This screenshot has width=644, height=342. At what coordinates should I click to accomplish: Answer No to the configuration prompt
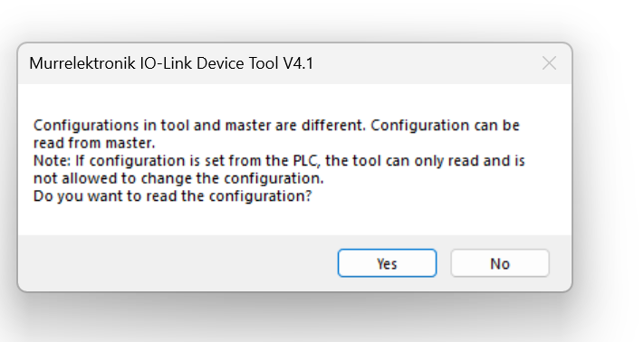[x=500, y=263]
